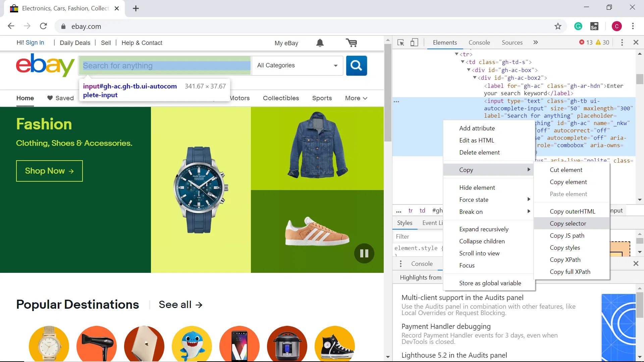Image resolution: width=644 pixels, height=362 pixels.
Task: Click the eBay search magnifier button
Action: (356, 65)
